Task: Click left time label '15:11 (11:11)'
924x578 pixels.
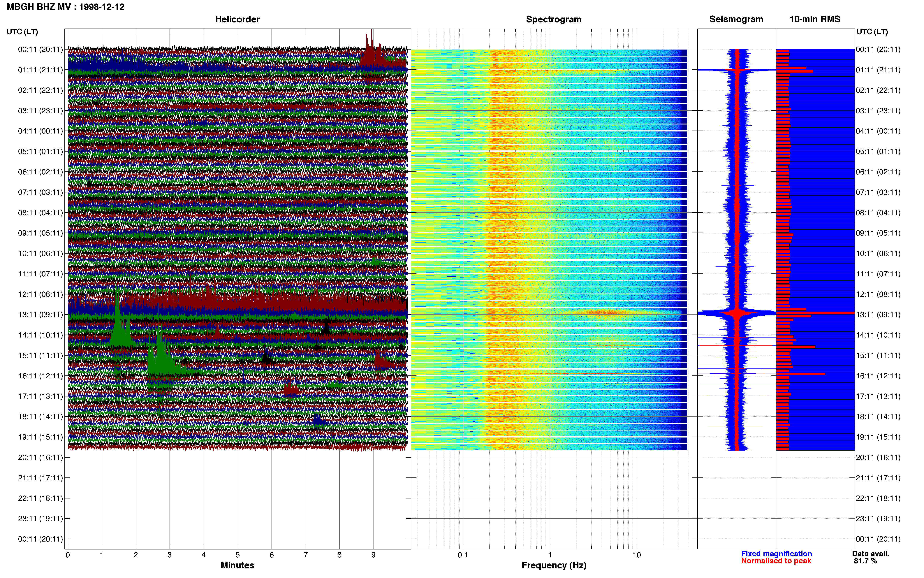Action: pyautogui.click(x=41, y=356)
